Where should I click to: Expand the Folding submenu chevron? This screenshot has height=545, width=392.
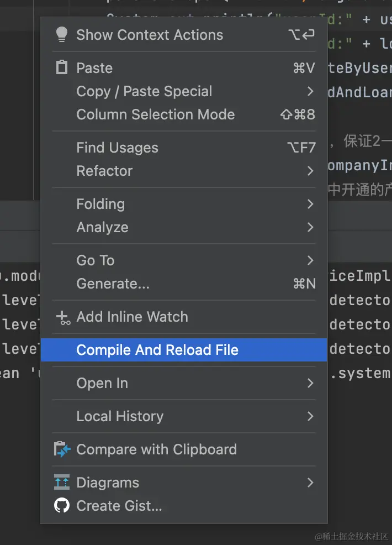[x=310, y=204]
